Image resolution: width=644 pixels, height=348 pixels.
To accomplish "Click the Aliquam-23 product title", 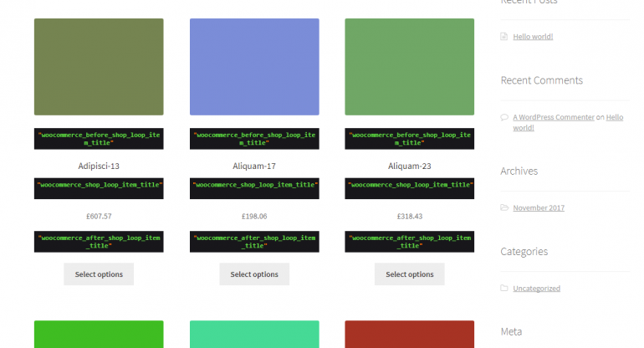I will coord(409,166).
